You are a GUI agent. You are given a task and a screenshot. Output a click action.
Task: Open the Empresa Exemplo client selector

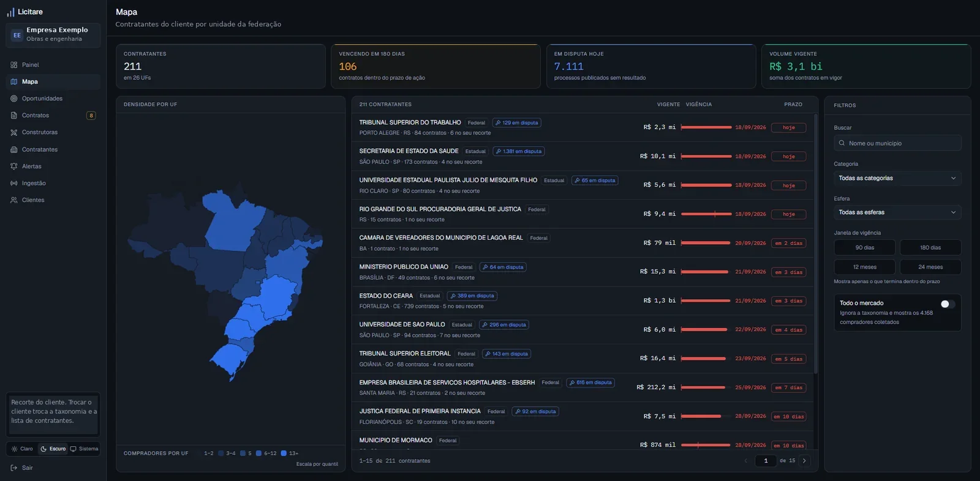click(x=53, y=35)
